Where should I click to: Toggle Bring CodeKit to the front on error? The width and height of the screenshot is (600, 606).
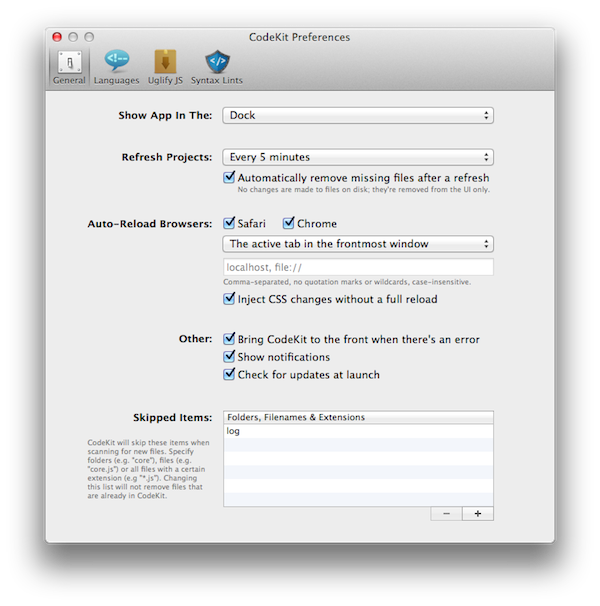[229, 339]
